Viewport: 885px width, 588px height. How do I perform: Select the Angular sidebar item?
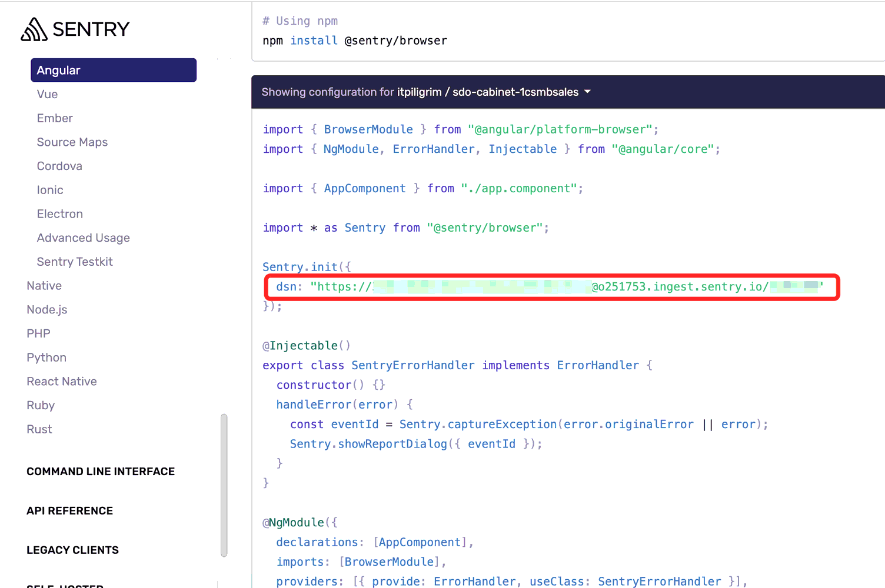click(x=114, y=70)
